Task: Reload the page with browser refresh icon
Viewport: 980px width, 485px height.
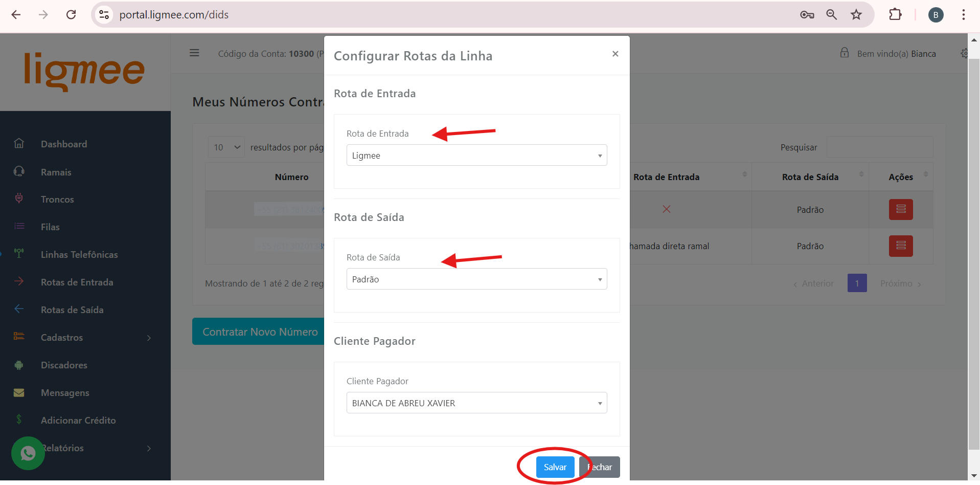Action: click(x=71, y=15)
